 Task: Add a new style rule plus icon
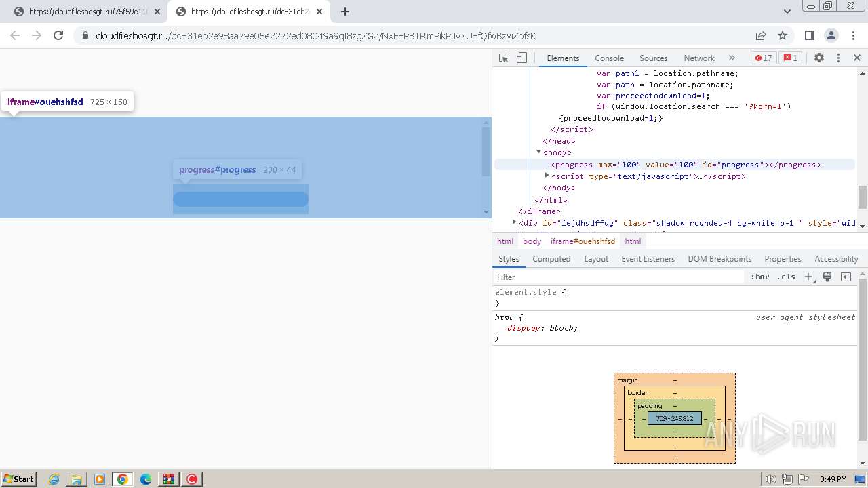(808, 277)
